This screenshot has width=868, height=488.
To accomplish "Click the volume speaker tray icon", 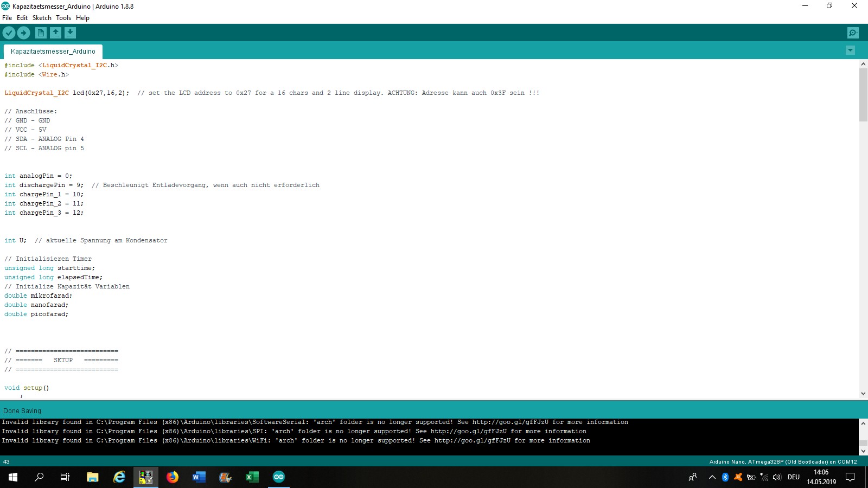I will [777, 477].
